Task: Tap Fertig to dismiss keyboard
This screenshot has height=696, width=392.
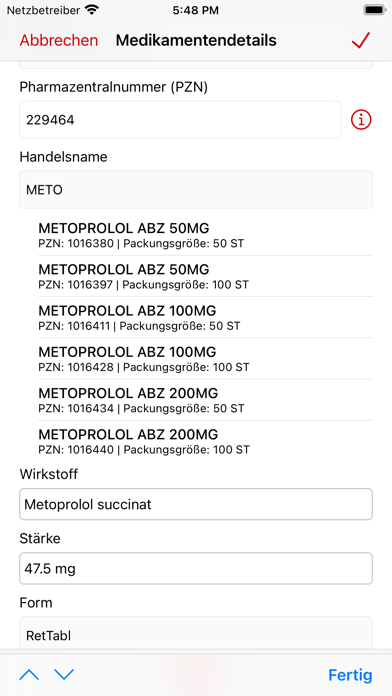Action: [x=350, y=675]
